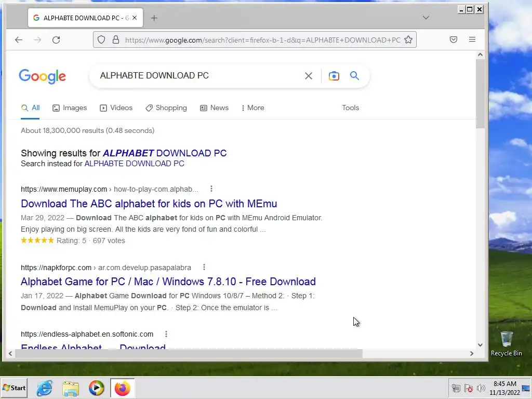Open Download The ABC alphabet for kids result
Image resolution: width=532 pixels, height=399 pixels.
(x=149, y=204)
